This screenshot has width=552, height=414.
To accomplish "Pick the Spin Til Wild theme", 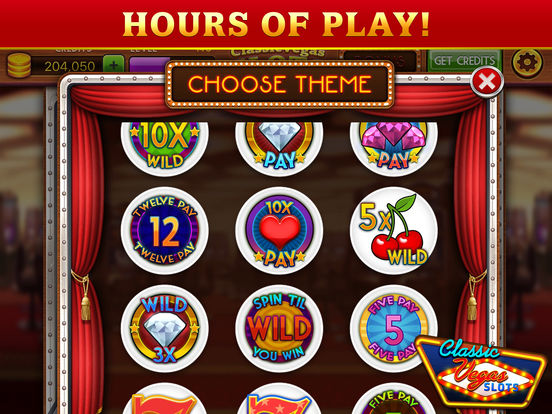I will tap(279, 328).
